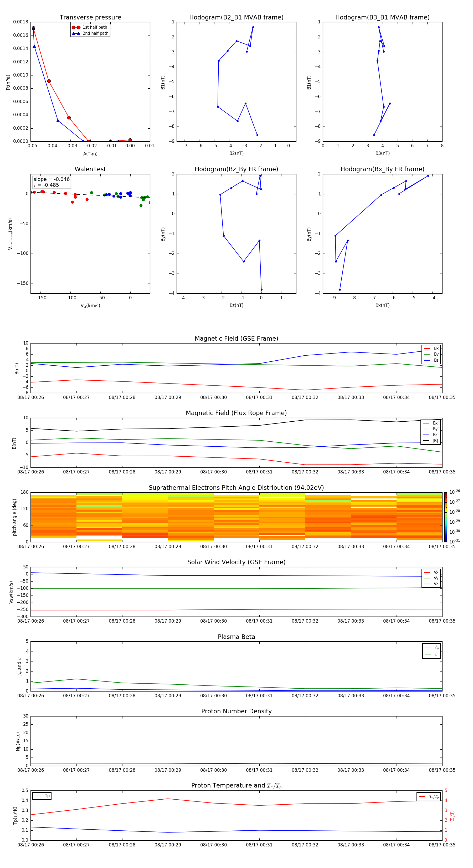This screenshot has width=473, height=868.
Task: Select the "Bx'" entry in Flux Rope legend
Action: [431, 423]
